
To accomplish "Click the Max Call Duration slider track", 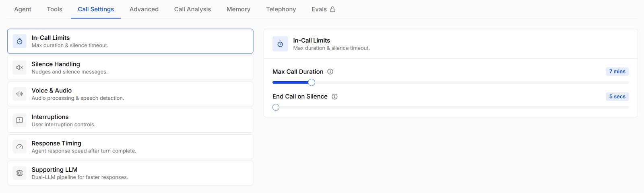I will [450, 82].
